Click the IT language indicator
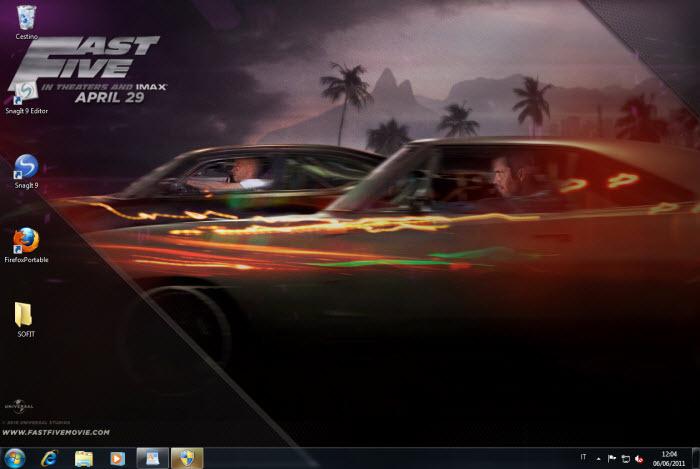The image size is (700, 469). tap(583, 457)
